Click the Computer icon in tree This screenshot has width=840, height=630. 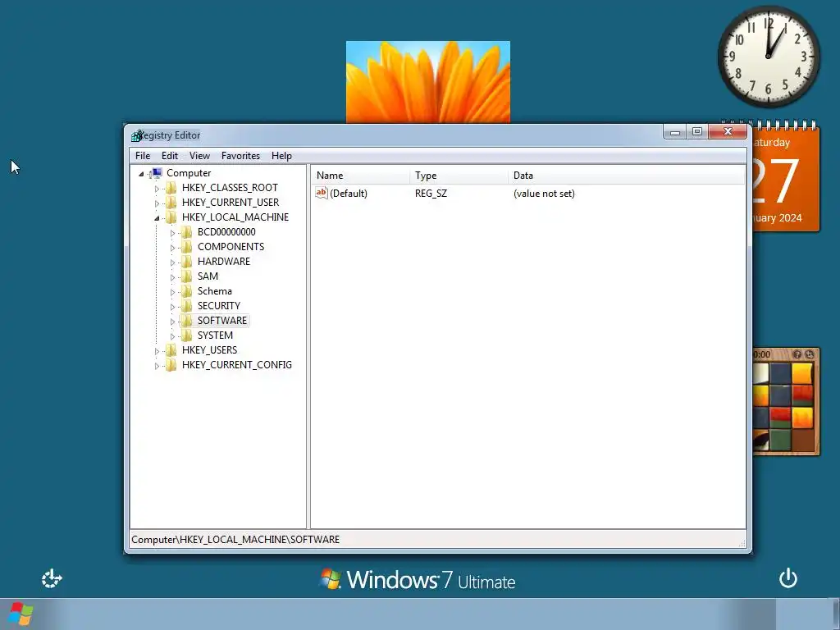[x=156, y=172]
